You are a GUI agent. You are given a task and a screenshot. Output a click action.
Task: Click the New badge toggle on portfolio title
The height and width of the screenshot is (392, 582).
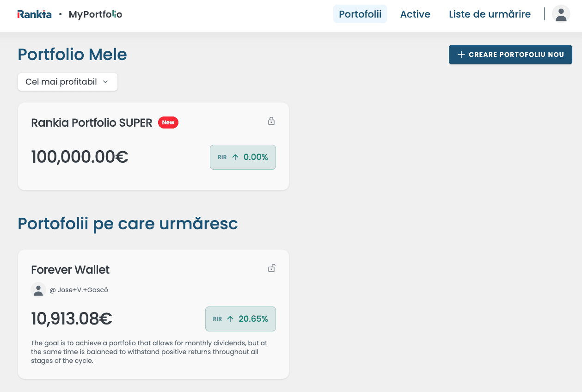[x=168, y=122]
